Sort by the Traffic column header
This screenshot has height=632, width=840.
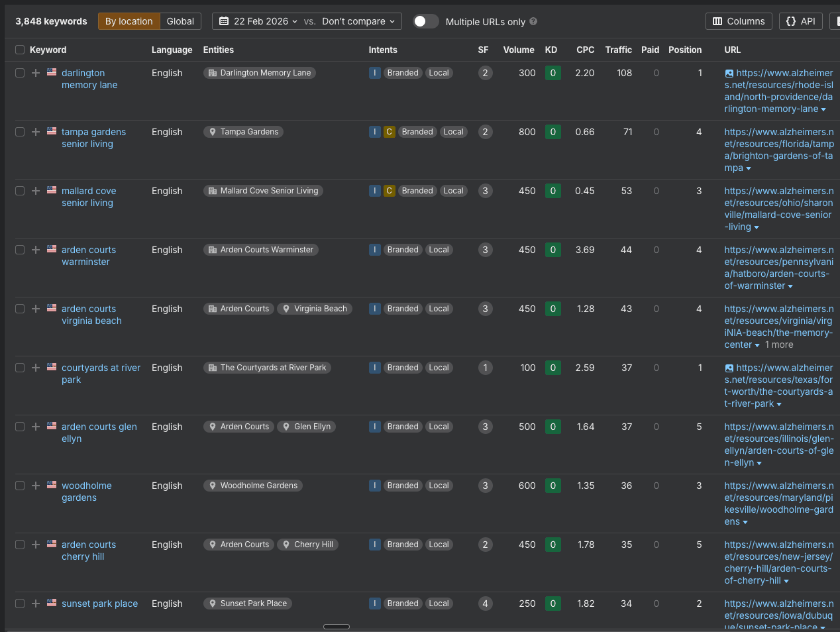618,50
